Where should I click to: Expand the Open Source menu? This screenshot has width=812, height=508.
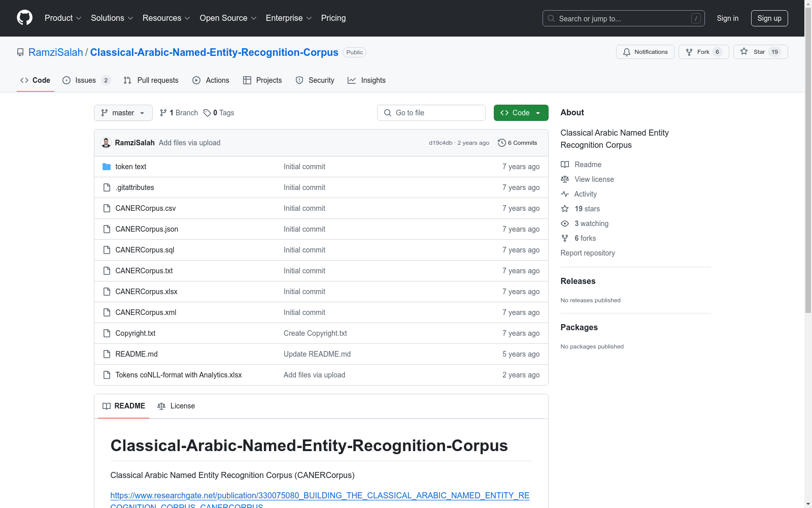(x=228, y=18)
